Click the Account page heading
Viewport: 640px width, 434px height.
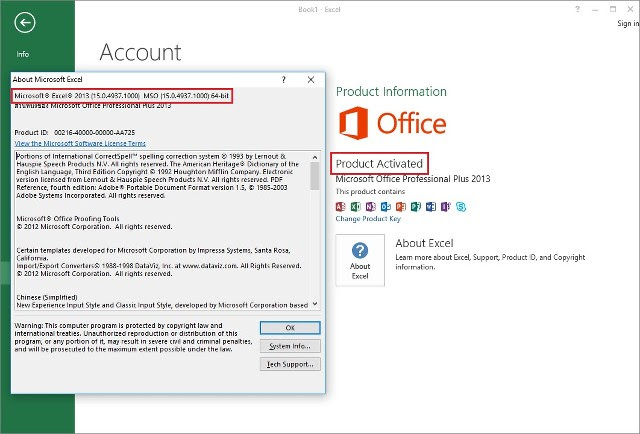click(x=140, y=52)
